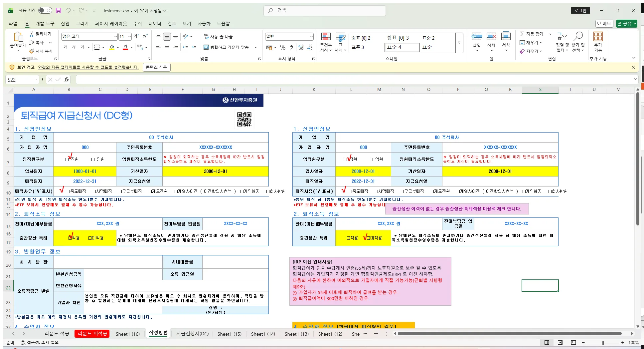The image size is (644, 349).
Task: Click 조건부 서식 (Conditional Formatting)
Action: pos(325,42)
